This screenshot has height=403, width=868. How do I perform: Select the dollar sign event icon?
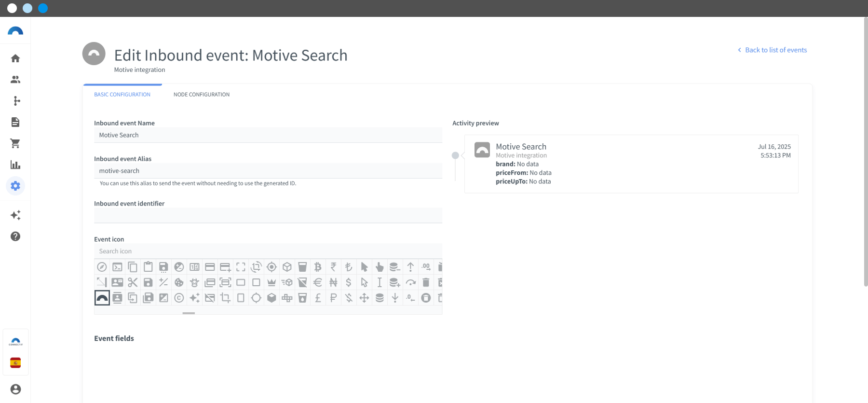[349, 282]
